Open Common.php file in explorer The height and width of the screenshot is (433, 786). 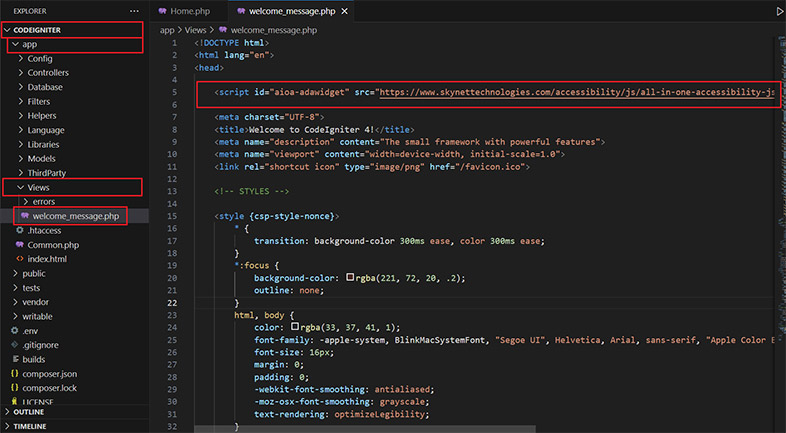point(53,245)
